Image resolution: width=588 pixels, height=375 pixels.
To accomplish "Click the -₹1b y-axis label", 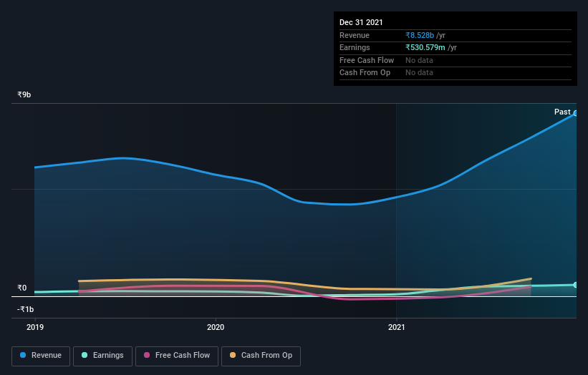I will pos(26,309).
